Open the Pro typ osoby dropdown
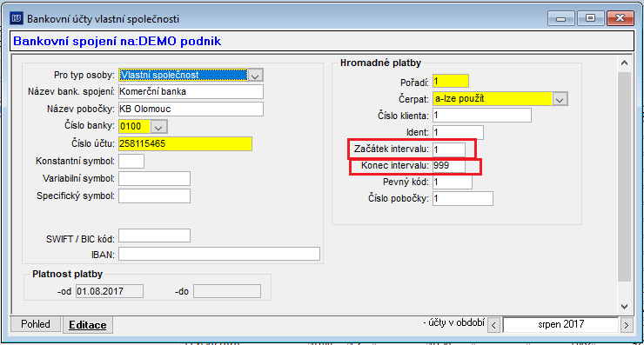 (255, 75)
